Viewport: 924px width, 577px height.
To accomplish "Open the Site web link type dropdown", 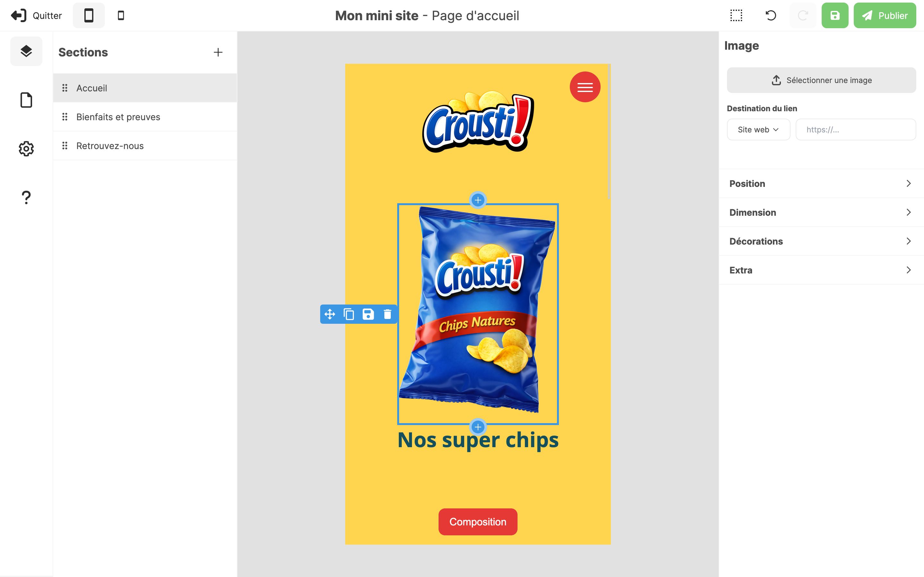I will tap(758, 130).
